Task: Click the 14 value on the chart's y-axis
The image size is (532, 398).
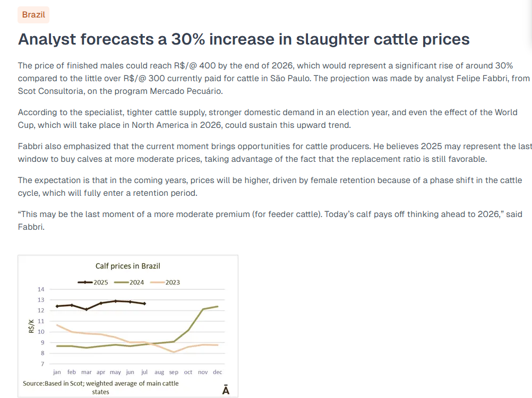Action: (41, 289)
